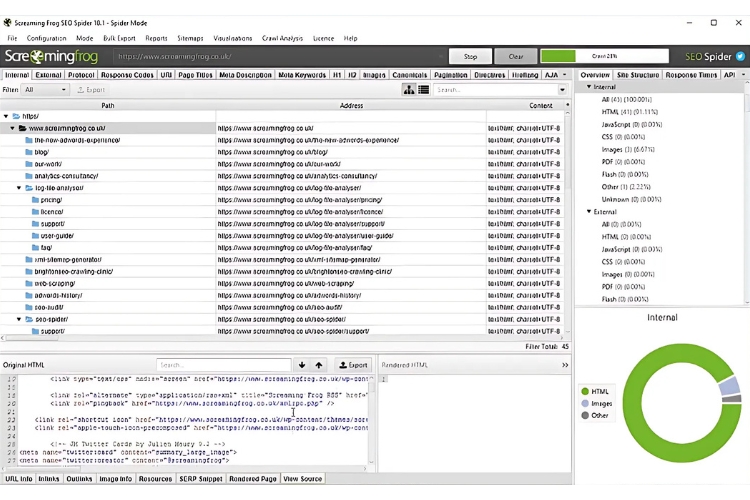Show more right panel tabs dropdown
This screenshot has height=500, width=750.
743,75
